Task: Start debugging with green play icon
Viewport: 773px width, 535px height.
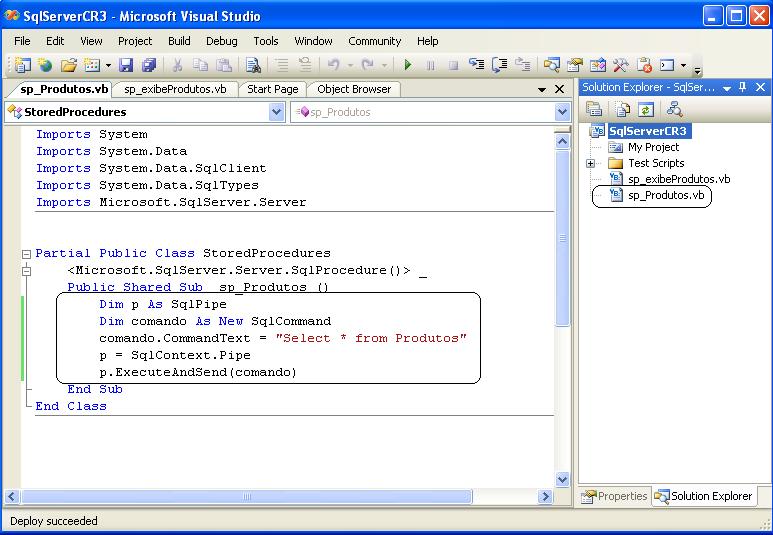Action: pyautogui.click(x=408, y=65)
